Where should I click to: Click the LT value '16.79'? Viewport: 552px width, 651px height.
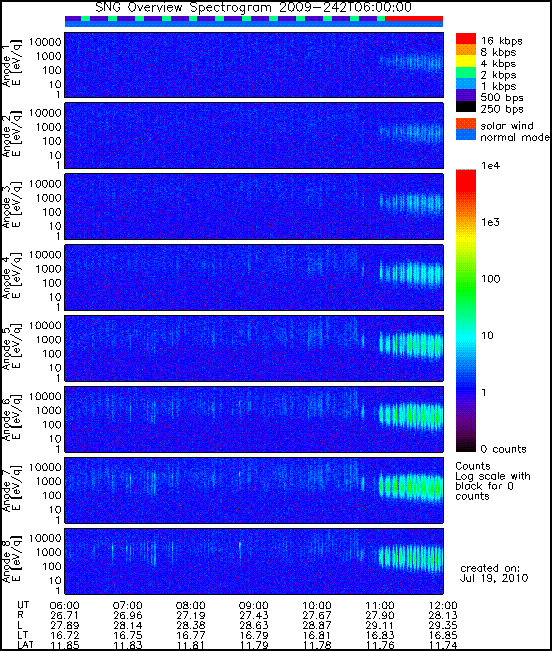(x=254, y=635)
